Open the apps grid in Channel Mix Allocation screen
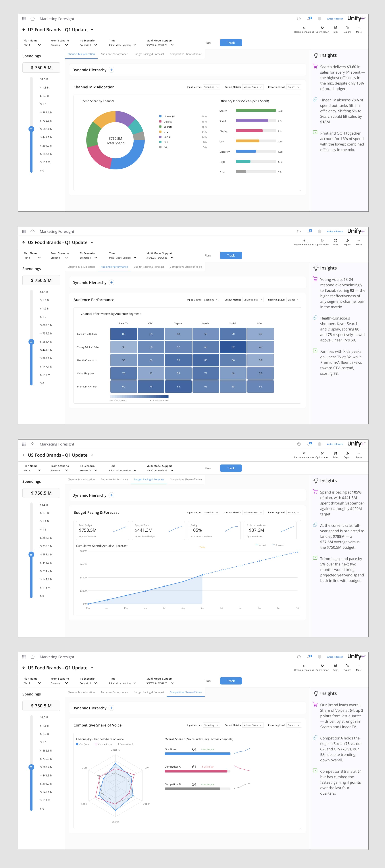Screen dimensions: 385x868 [x=24, y=19]
